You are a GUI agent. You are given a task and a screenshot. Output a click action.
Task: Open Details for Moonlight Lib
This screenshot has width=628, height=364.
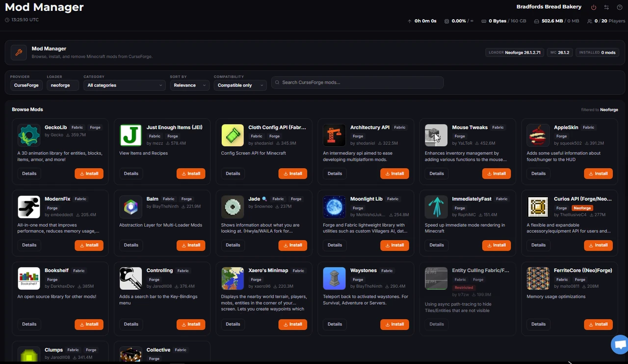(x=335, y=245)
